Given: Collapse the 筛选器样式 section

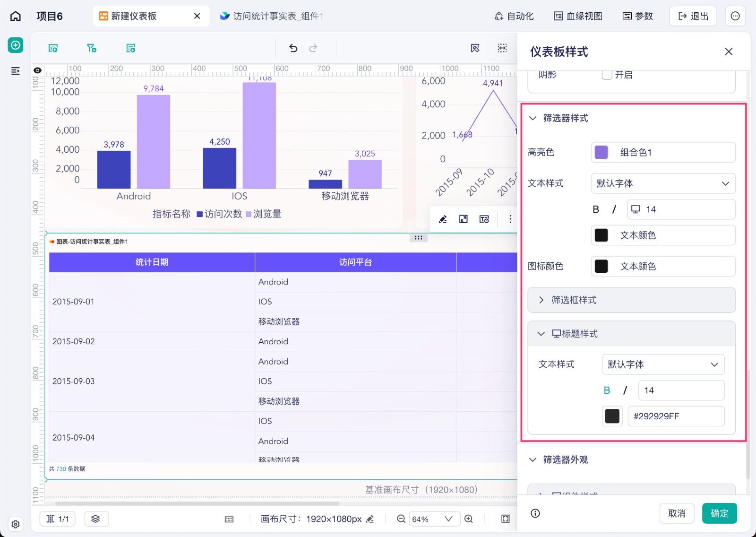Looking at the screenshot, I should pos(533,118).
